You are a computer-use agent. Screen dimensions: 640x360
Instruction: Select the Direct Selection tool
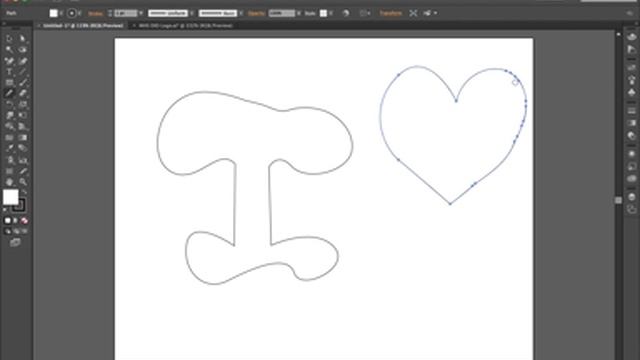click(x=22, y=38)
